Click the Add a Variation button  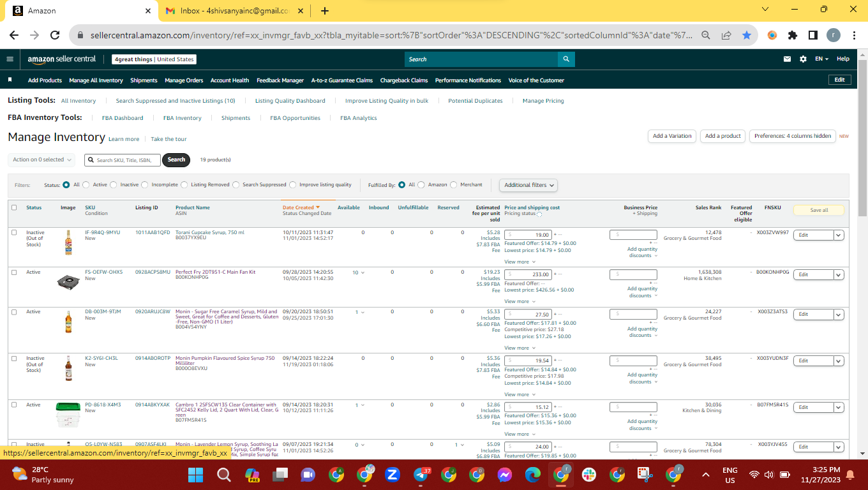coord(672,136)
